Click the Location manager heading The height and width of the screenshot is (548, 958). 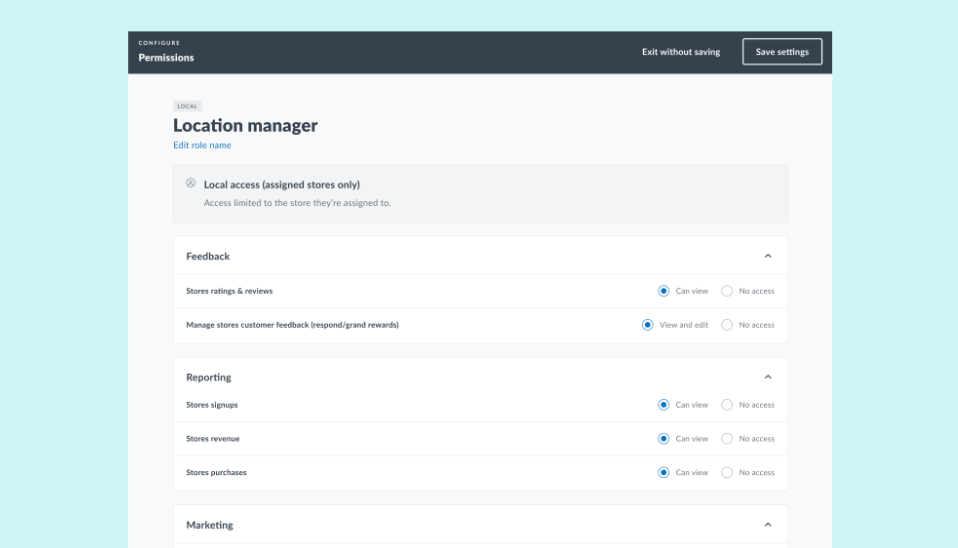click(x=245, y=125)
